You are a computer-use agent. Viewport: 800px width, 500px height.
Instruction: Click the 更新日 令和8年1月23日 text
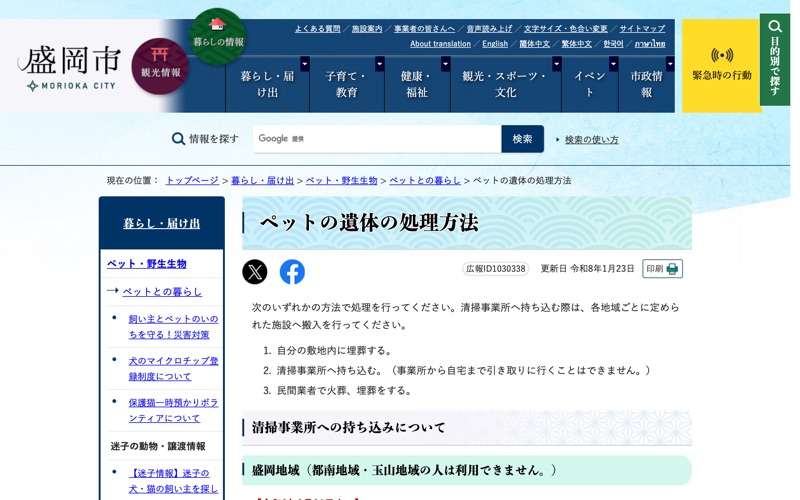[x=587, y=268]
